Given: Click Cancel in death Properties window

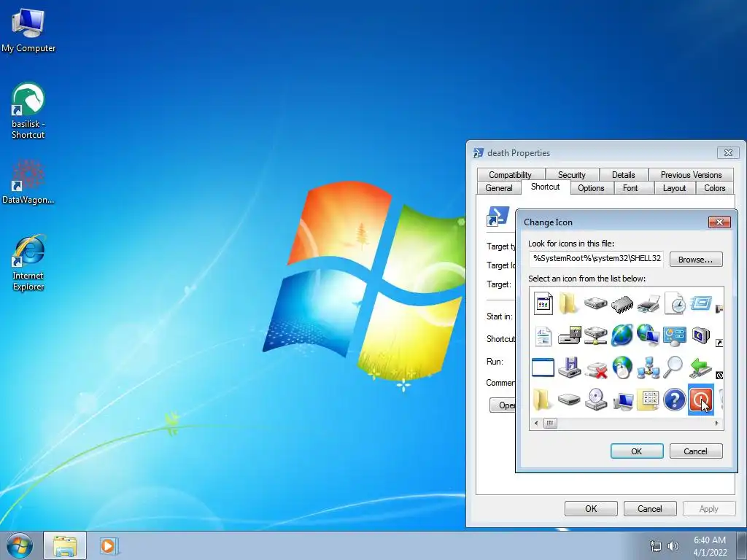Looking at the screenshot, I should 650,508.
